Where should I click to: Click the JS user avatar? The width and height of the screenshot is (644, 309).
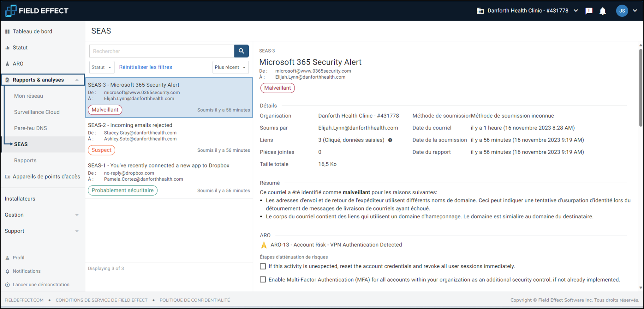[x=622, y=11]
